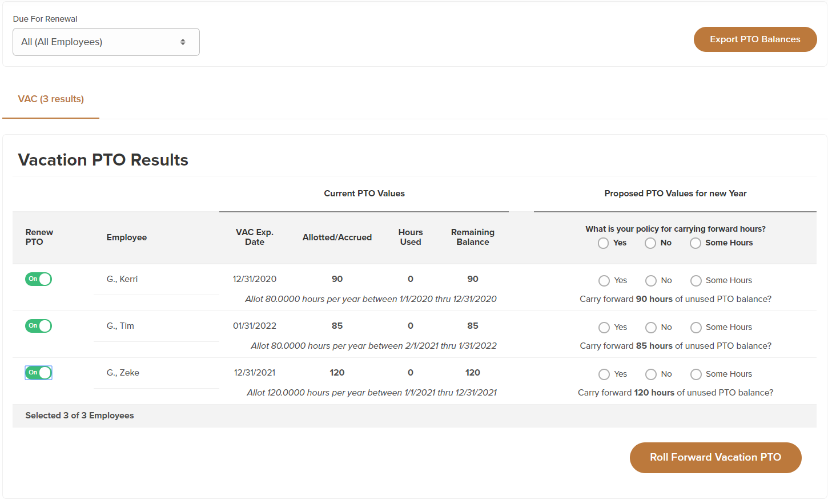828x504 pixels.
Task: Switch to the VAC (3 results) tab
Action: click(x=51, y=99)
